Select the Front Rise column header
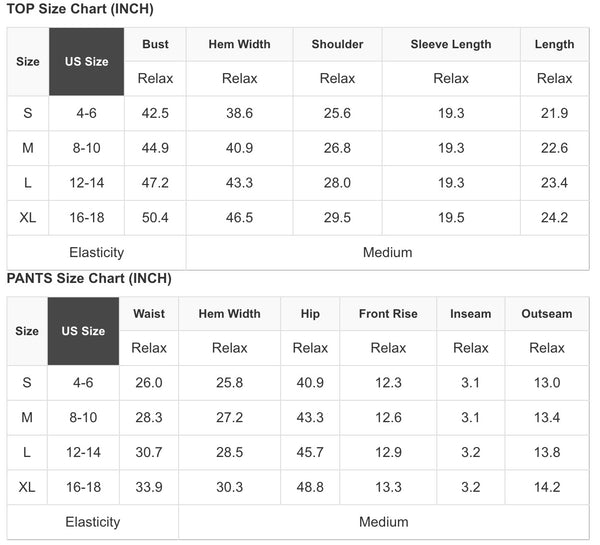 388,314
